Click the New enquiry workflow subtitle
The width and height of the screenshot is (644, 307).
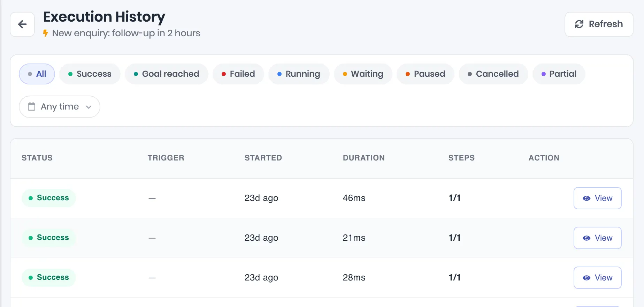(x=126, y=33)
